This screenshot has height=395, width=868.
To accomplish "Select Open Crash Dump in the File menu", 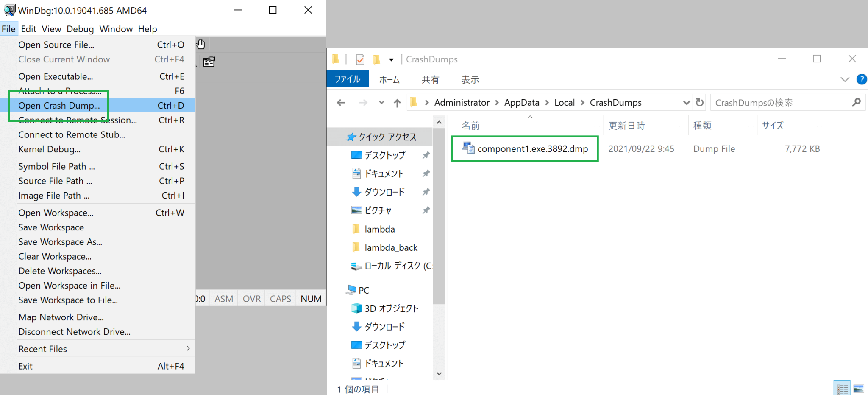I will 59,105.
